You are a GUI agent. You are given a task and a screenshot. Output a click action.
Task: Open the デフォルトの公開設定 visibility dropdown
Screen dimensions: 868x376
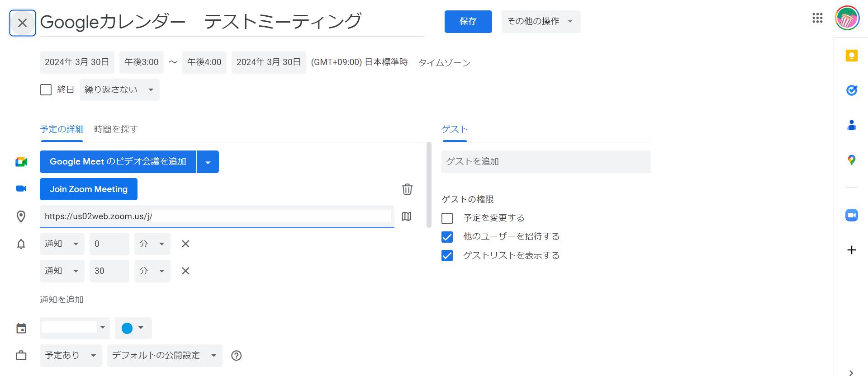(164, 356)
